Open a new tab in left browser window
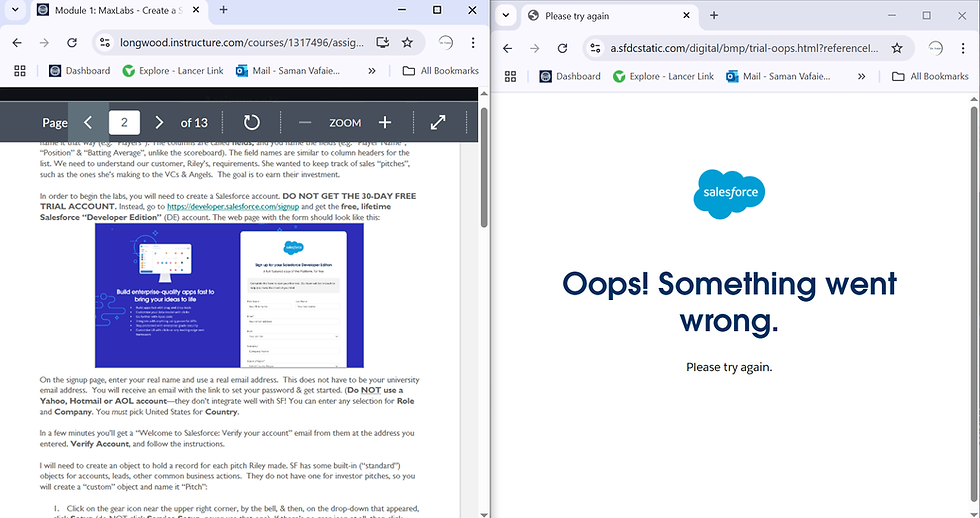This screenshot has height=518, width=980. 223,10
